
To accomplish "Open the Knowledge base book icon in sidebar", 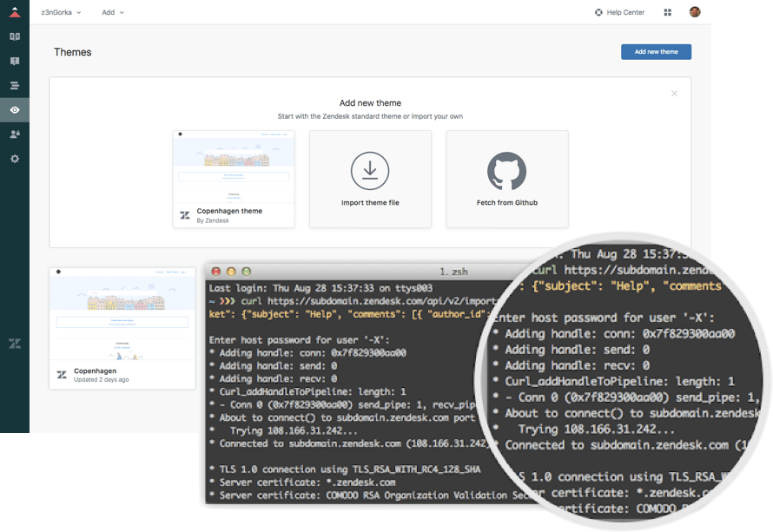I will [15, 37].
